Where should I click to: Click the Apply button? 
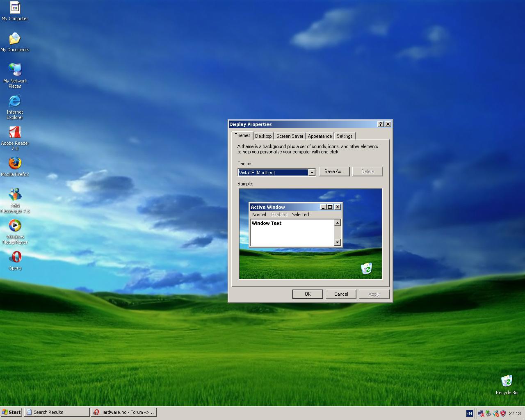point(374,294)
